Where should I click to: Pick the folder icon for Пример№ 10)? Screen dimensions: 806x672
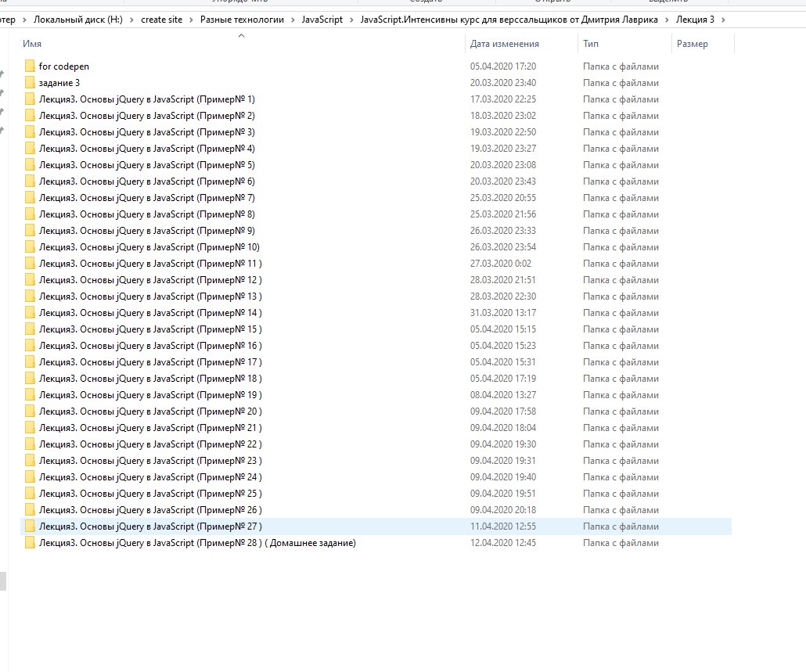[30, 247]
